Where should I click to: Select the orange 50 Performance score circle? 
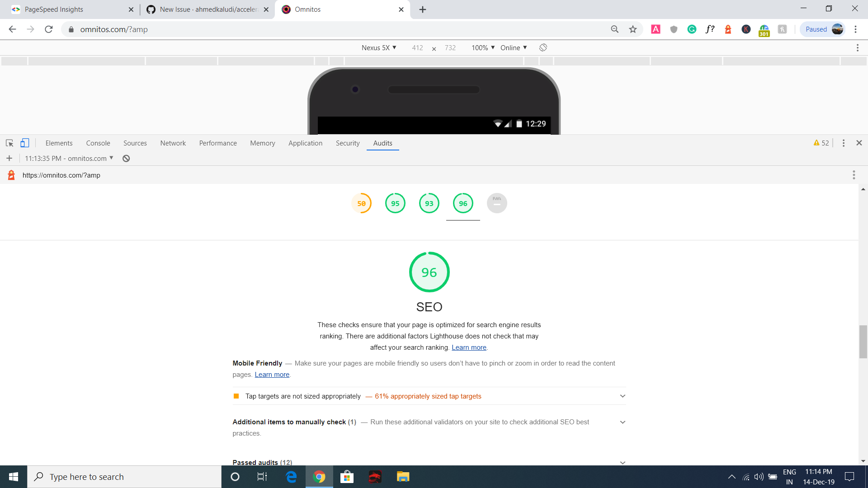tap(361, 203)
